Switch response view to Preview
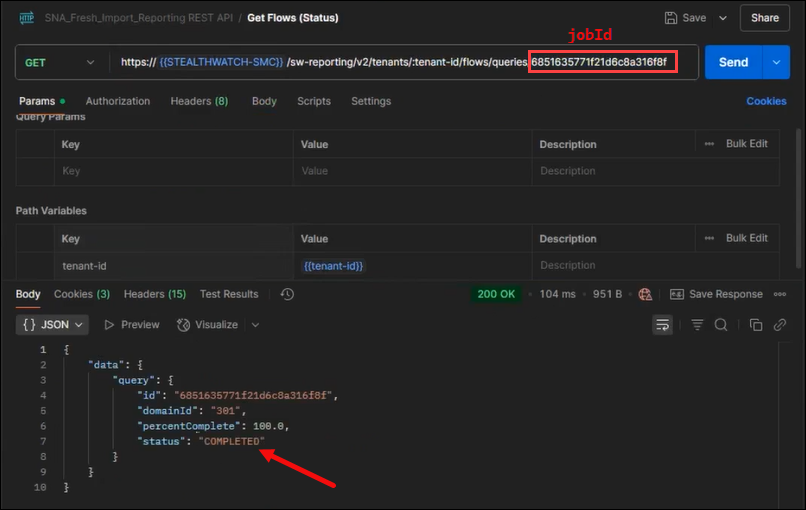This screenshot has height=510, width=806. click(132, 325)
